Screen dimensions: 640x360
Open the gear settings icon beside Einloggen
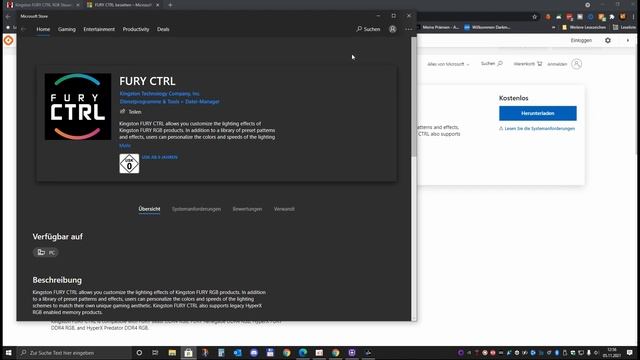tap(608, 40)
